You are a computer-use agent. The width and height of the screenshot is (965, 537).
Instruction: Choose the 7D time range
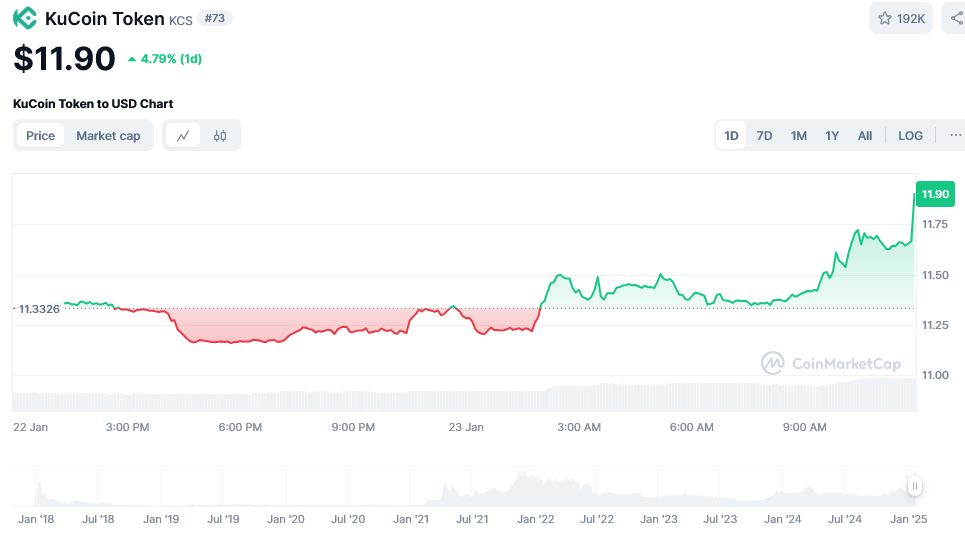pos(764,135)
